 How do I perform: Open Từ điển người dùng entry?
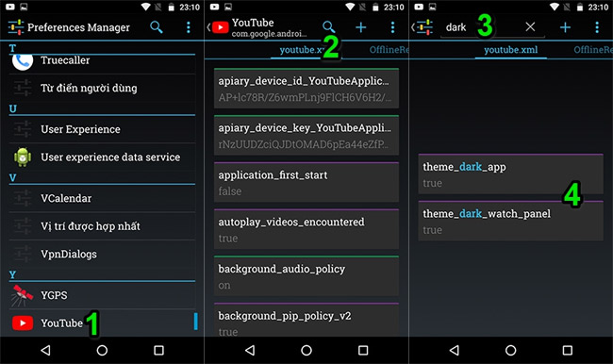[x=102, y=88]
